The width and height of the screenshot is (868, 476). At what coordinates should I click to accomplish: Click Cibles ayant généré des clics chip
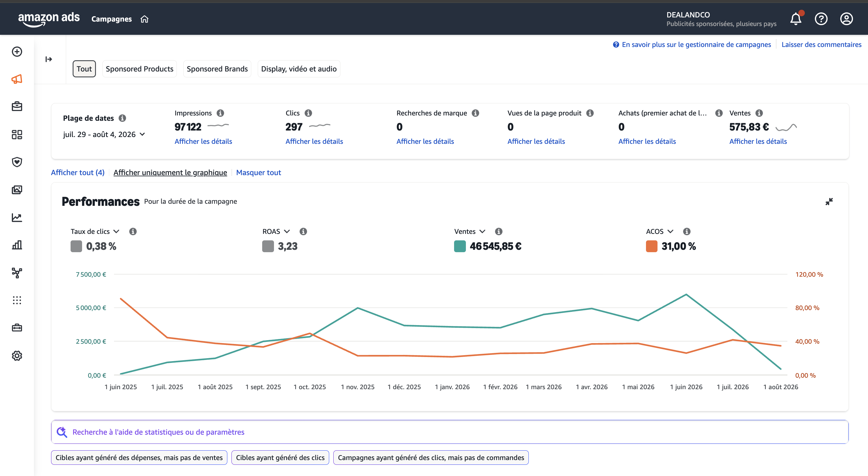coord(280,457)
